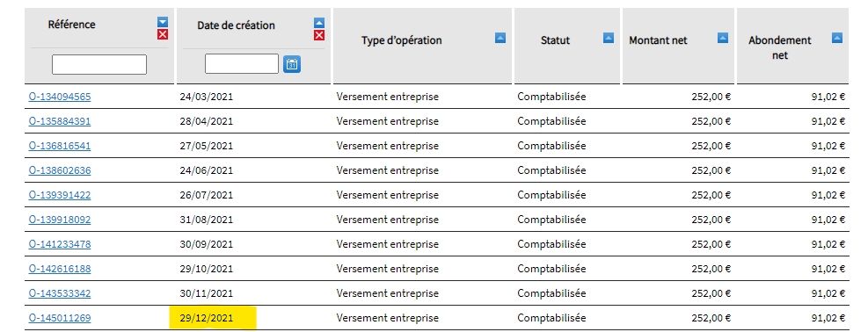
Task: Click the Date de création input field
Action: pyautogui.click(x=242, y=63)
